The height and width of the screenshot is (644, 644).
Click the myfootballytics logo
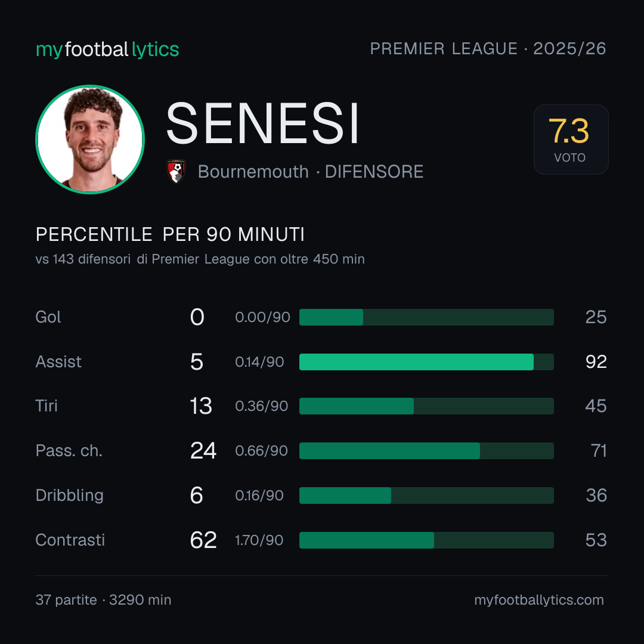107,49
